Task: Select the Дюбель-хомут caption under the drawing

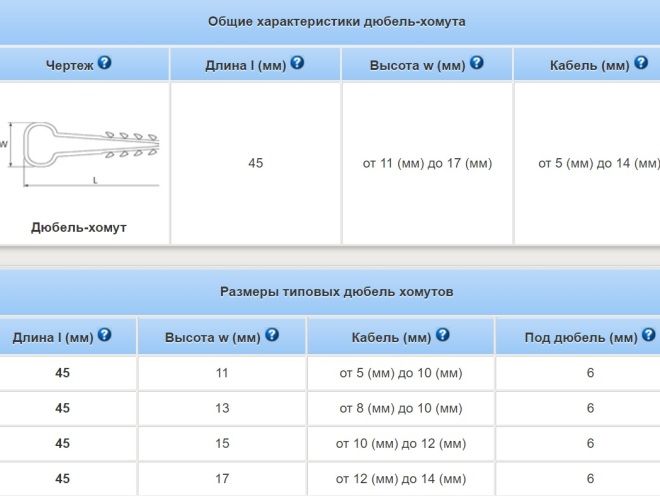Action: coord(79,227)
